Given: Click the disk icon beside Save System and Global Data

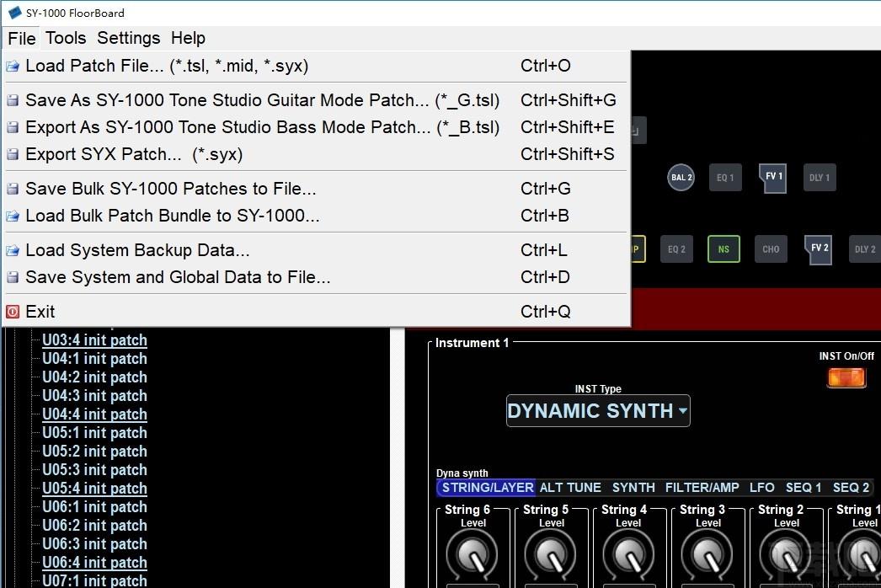Looking at the screenshot, I should [x=13, y=277].
